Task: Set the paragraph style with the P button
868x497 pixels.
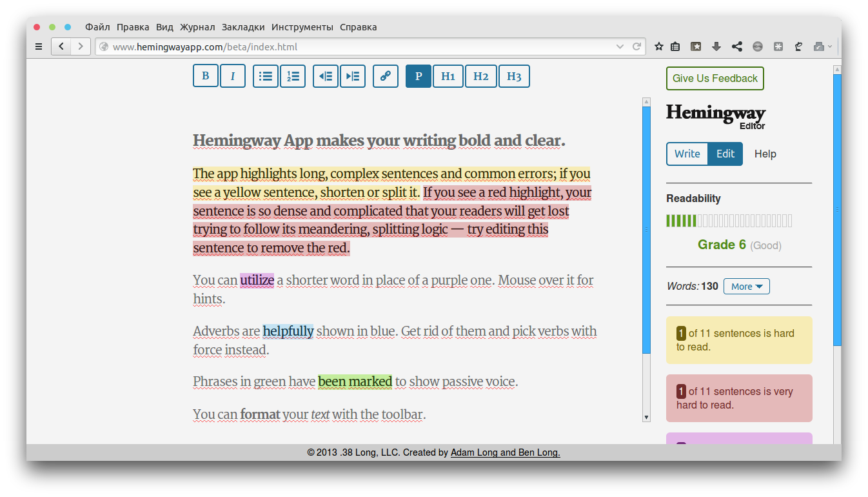Action: click(419, 76)
